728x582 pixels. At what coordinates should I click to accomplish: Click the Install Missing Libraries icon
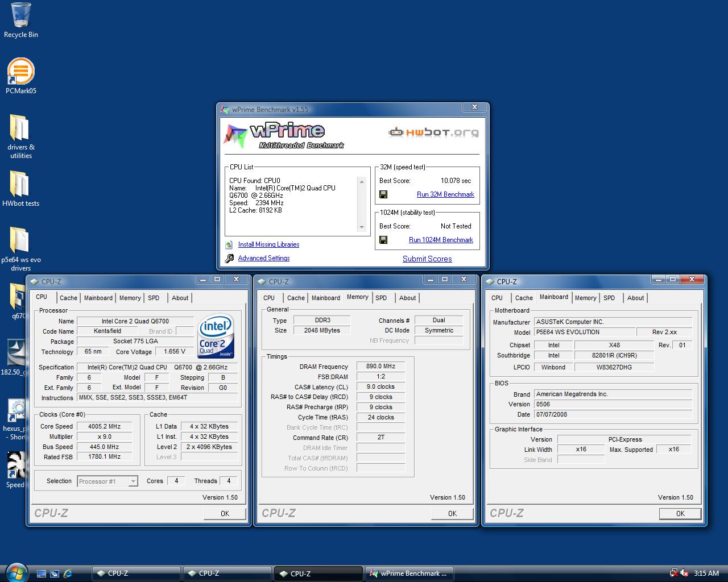coord(229,245)
